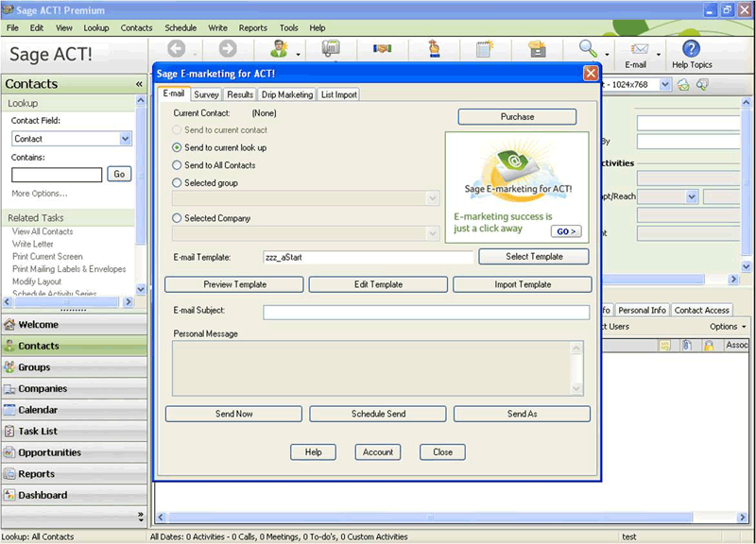Click Preview Template button
Screen dimensions: 756x544
tap(234, 285)
